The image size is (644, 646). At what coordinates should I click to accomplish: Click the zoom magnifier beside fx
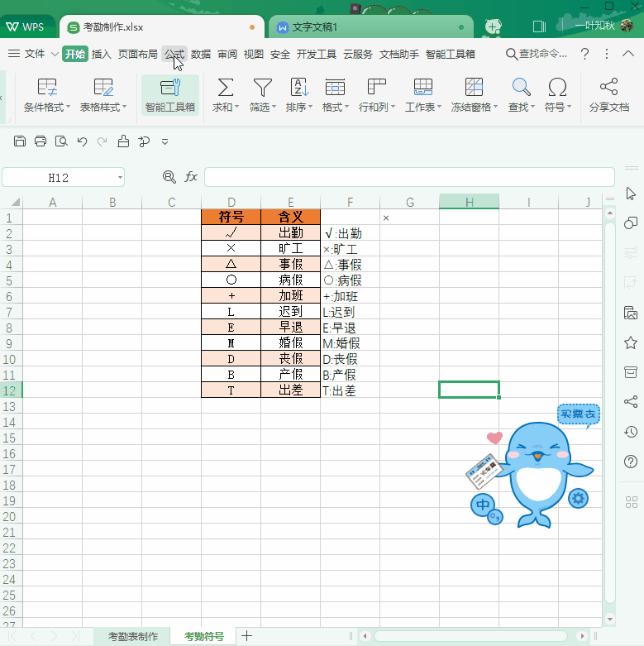click(169, 177)
